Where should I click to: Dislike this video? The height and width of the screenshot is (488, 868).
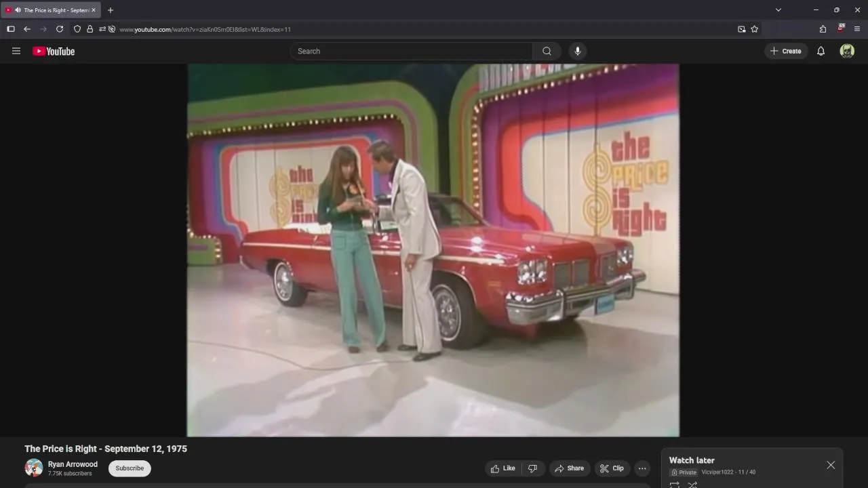(x=533, y=468)
